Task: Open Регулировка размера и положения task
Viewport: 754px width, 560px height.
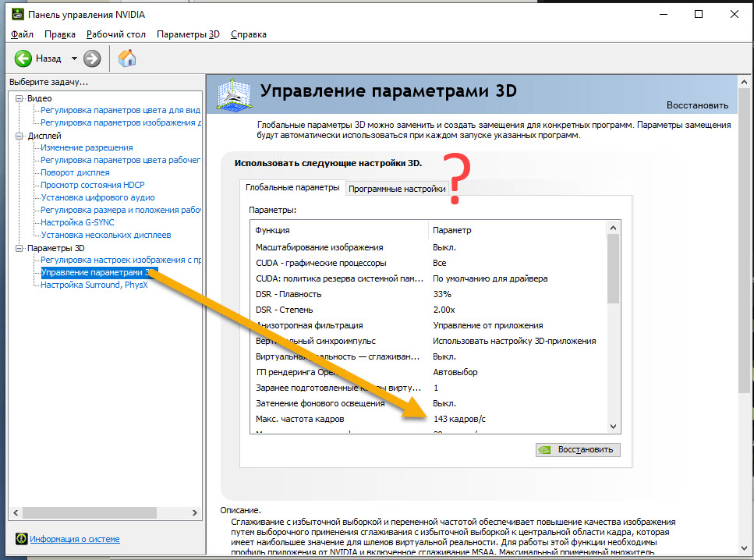Action: 121,211
